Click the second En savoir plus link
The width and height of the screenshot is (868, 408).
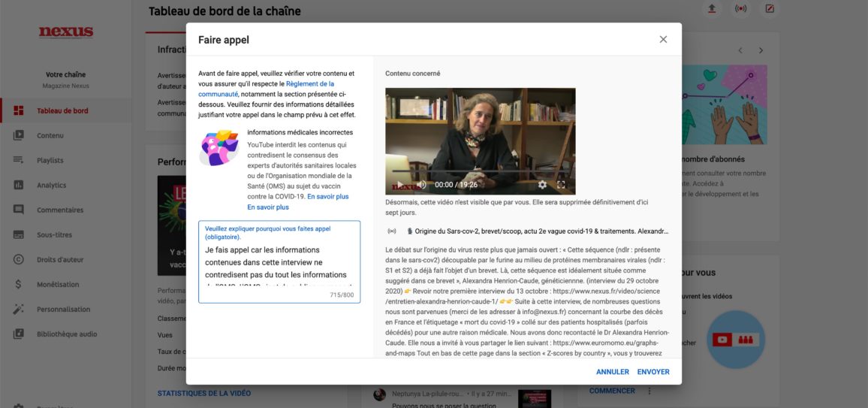pos(268,207)
